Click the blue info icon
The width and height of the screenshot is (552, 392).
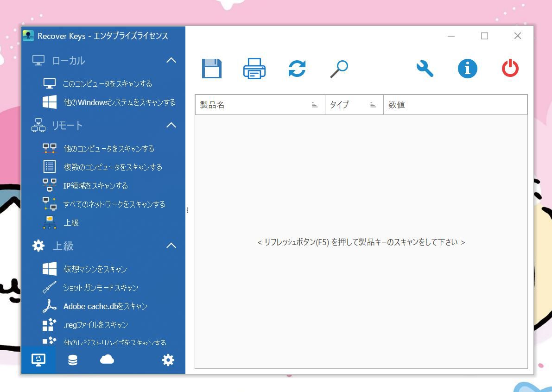point(467,68)
